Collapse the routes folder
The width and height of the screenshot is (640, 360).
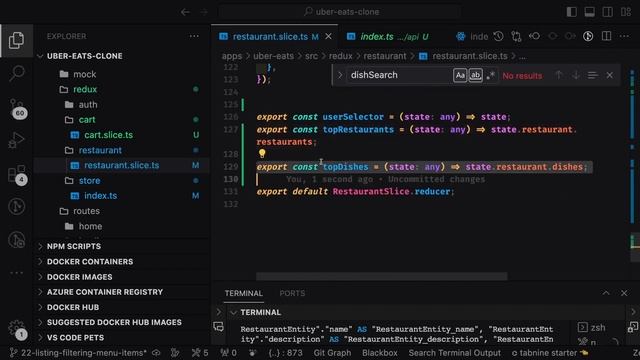coord(86,211)
